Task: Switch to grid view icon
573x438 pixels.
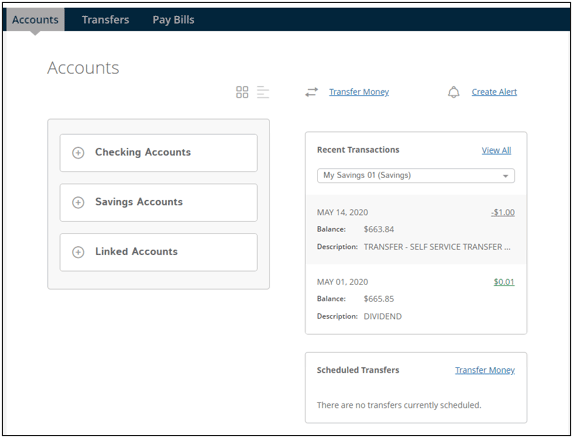Action: click(242, 92)
